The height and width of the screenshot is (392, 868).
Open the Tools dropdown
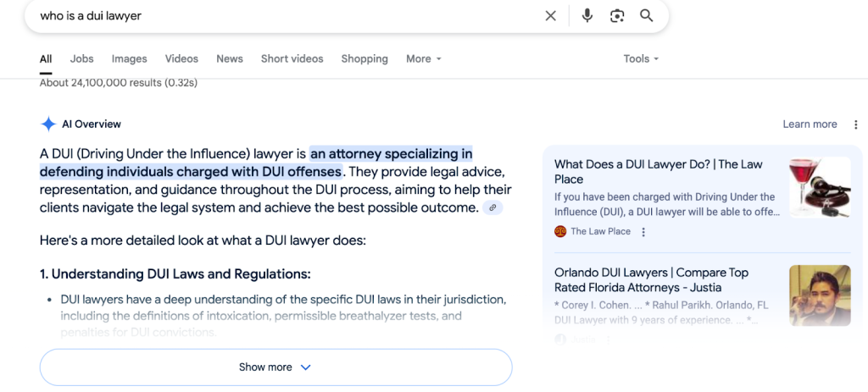coord(641,58)
